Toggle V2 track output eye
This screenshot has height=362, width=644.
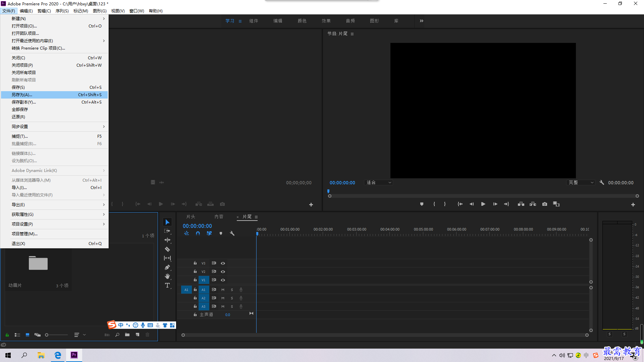(x=223, y=271)
